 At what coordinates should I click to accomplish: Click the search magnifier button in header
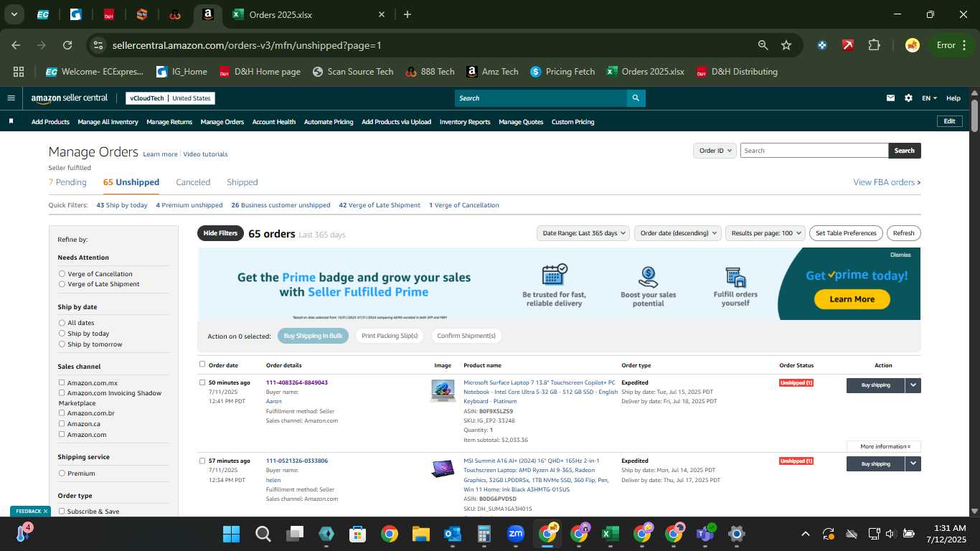636,98
